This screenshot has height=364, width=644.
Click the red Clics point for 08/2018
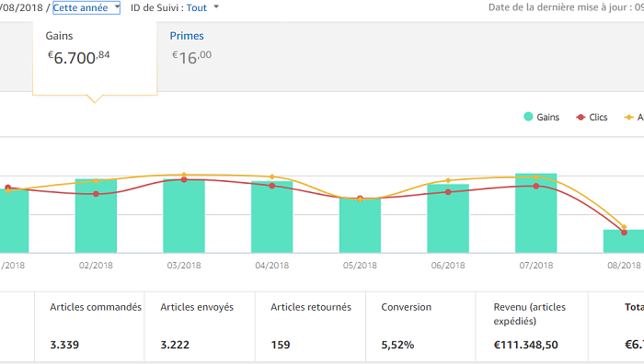pyautogui.click(x=625, y=233)
